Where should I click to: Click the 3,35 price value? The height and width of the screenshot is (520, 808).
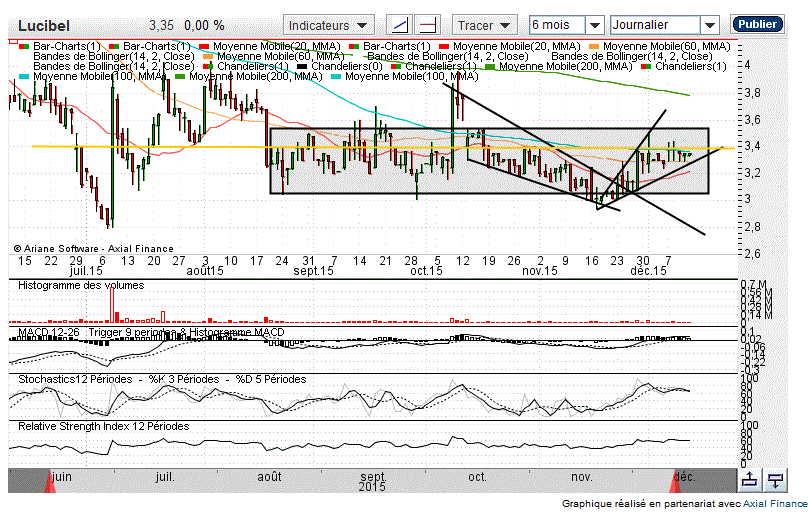[161, 25]
